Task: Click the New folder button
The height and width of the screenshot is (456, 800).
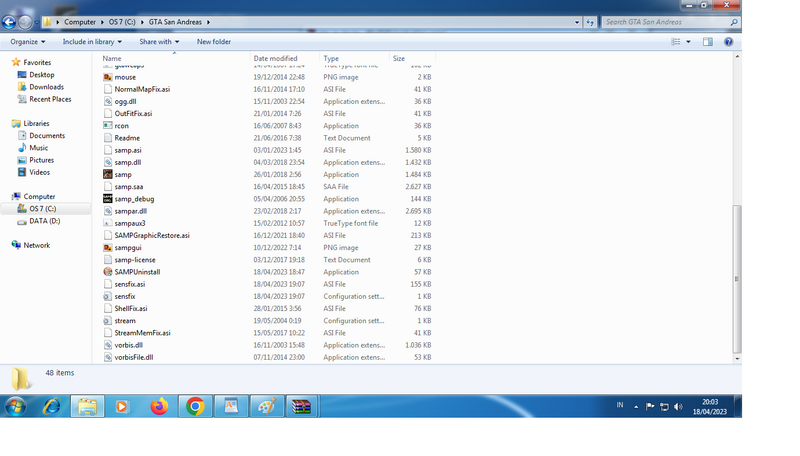Action: click(x=214, y=42)
